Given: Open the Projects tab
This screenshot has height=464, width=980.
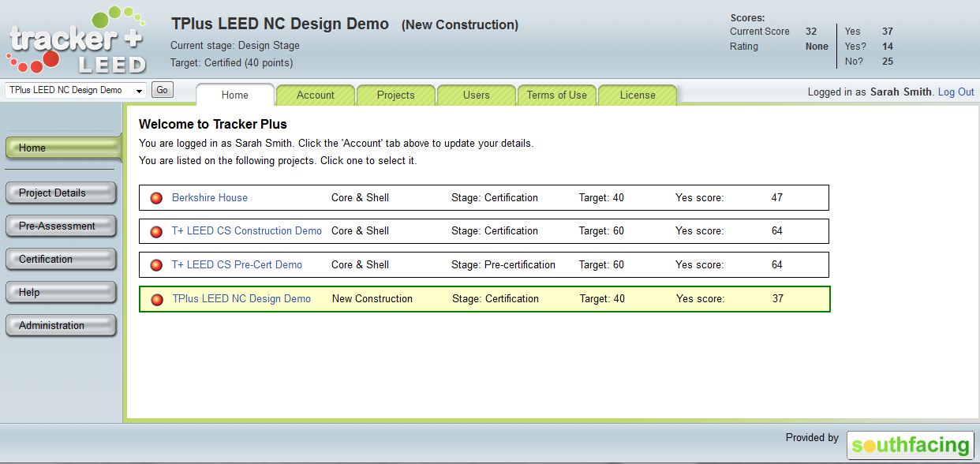Looking at the screenshot, I should tap(395, 95).
